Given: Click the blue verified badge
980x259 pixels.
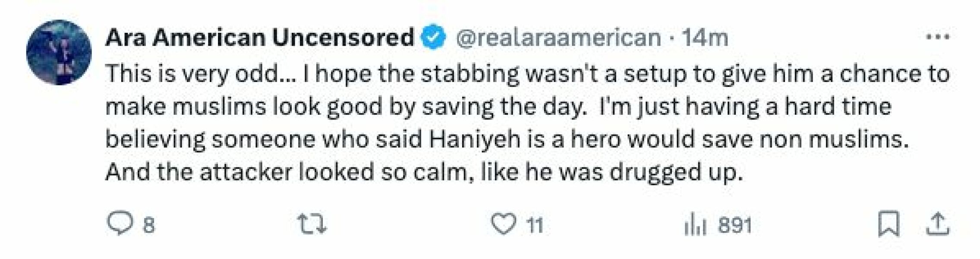Looking at the screenshot, I should click(433, 38).
